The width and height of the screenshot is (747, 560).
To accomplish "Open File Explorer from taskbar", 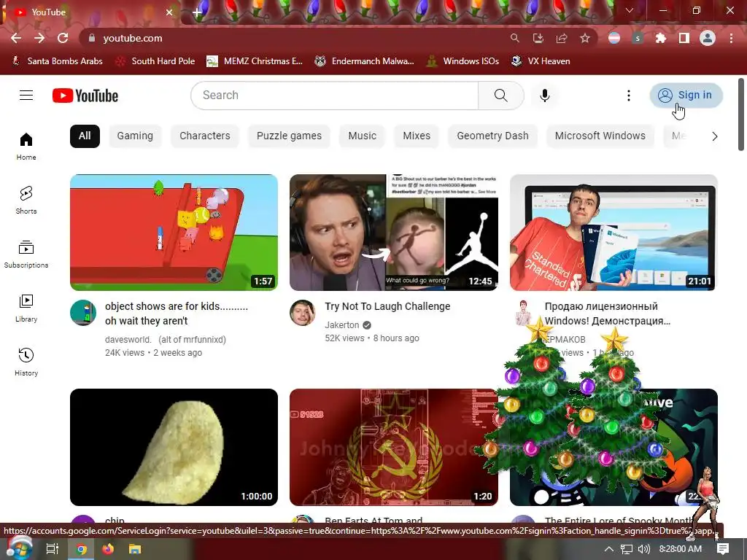I will (x=135, y=549).
